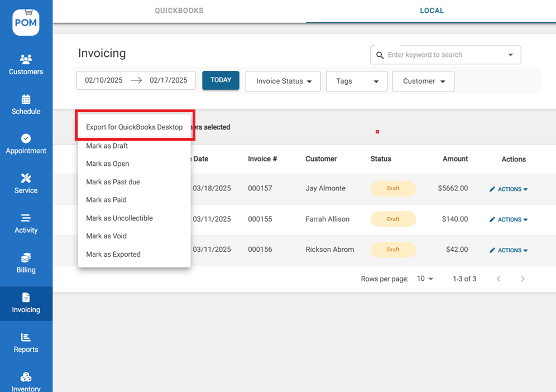Open the Tags filter dropdown
The height and width of the screenshot is (392, 556).
pos(356,82)
